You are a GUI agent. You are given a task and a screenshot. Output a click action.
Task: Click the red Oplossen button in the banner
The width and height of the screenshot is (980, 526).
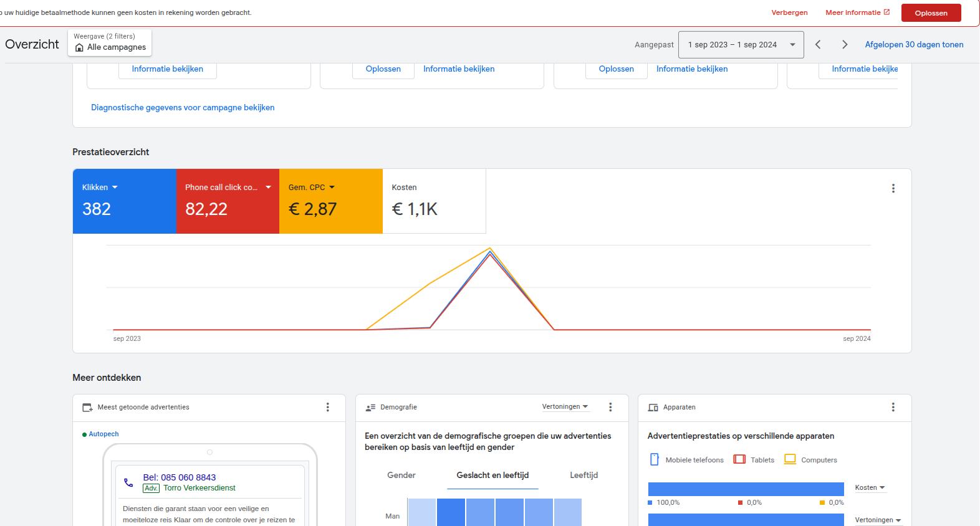click(931, 13)
